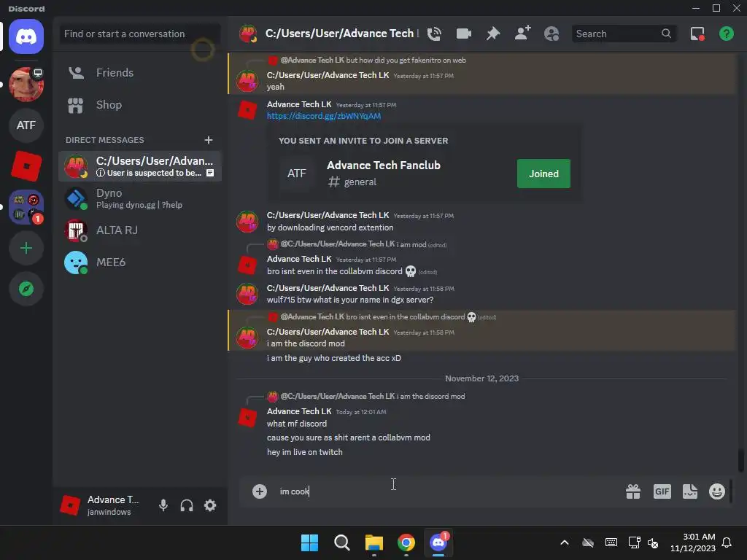
Task: Click message 'by downloading vencord extention'
Action: (330, 227)
